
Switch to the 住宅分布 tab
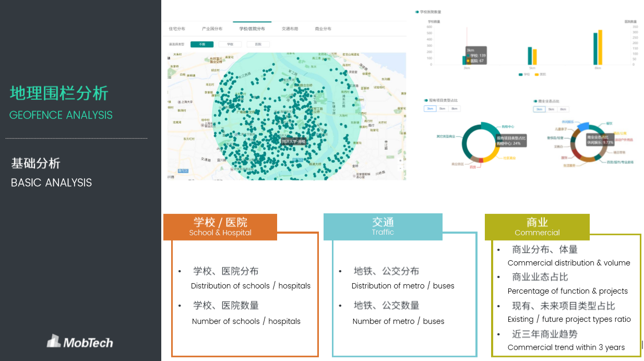[177, 29]
